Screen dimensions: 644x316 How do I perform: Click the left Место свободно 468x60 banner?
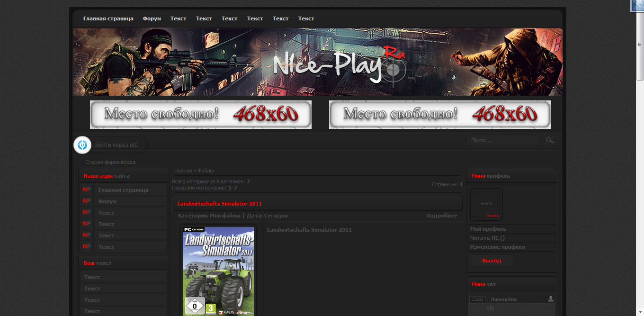pyautogui.click(x=201, y=114)
